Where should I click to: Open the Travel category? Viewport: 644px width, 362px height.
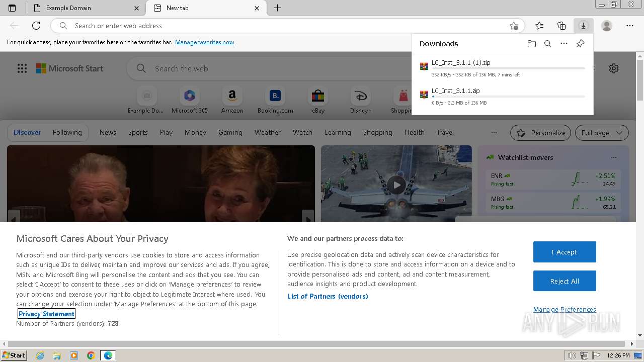pyautogui.click(x=445, y=133)
